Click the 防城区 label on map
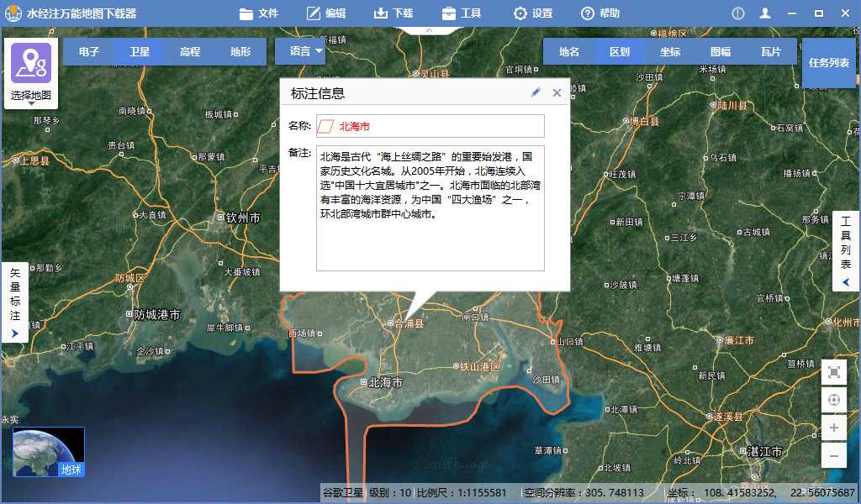The image size is (861, 504). point(130,279)
